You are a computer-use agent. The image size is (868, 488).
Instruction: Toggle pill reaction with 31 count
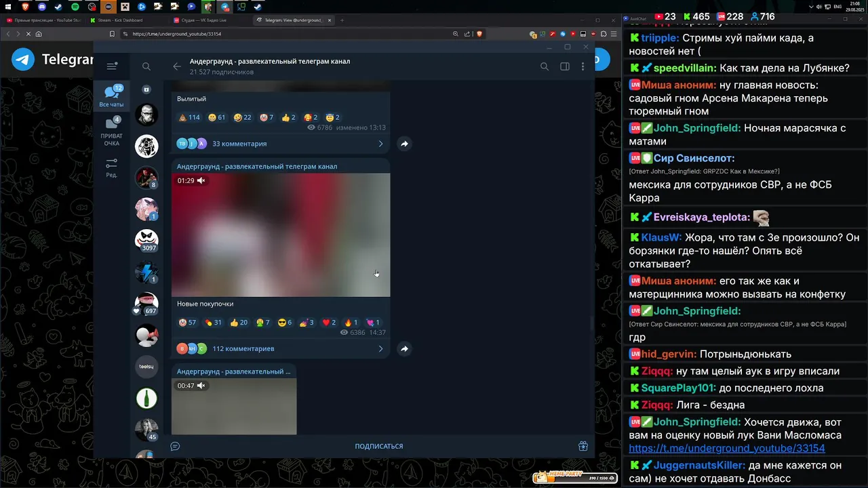click(x=213, y=323)
